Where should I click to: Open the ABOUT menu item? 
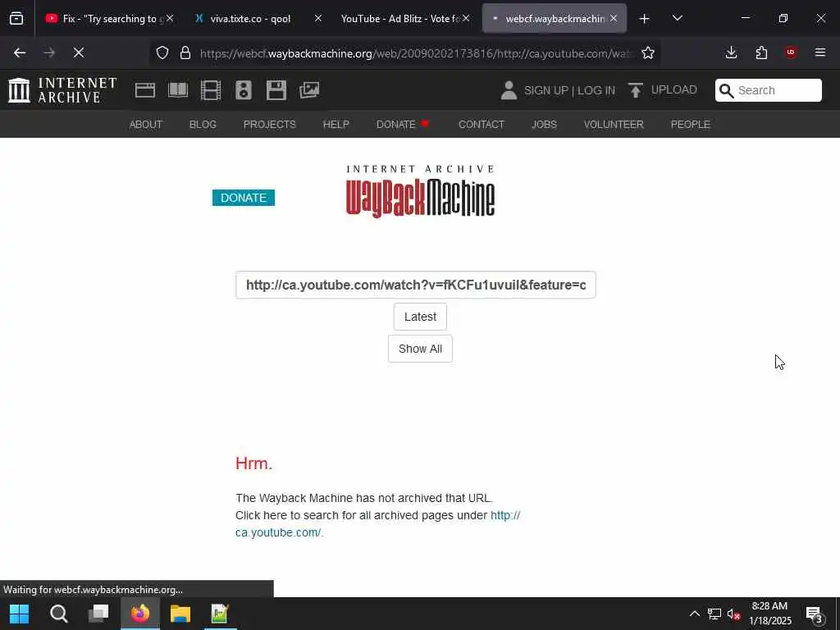[146, 125]
